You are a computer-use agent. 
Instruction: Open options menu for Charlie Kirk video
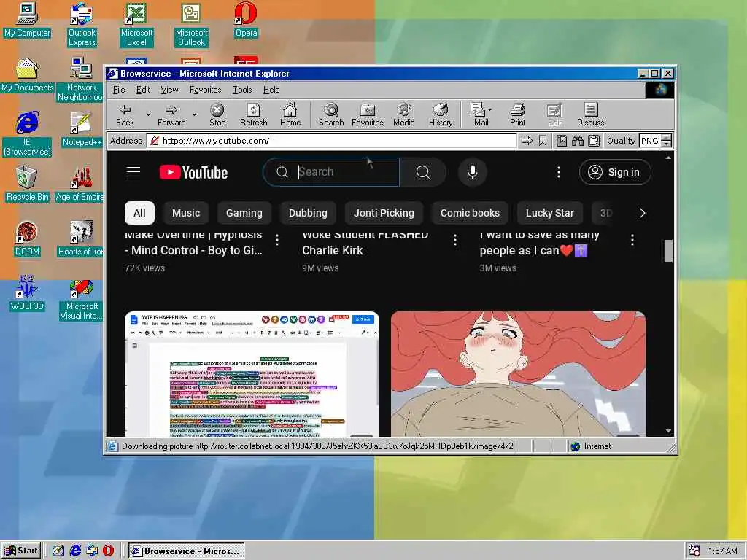tap(455, 240)
